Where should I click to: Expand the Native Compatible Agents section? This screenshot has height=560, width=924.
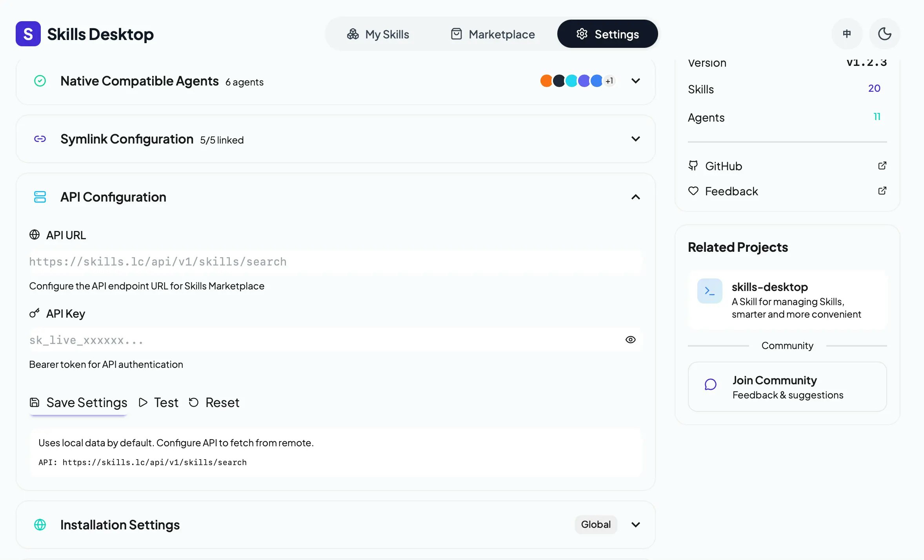click(635, 81)
